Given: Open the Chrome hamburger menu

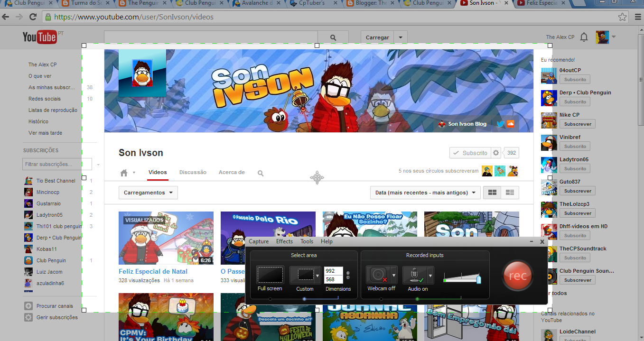Looking at the screenshot, I should pos(637,17).
